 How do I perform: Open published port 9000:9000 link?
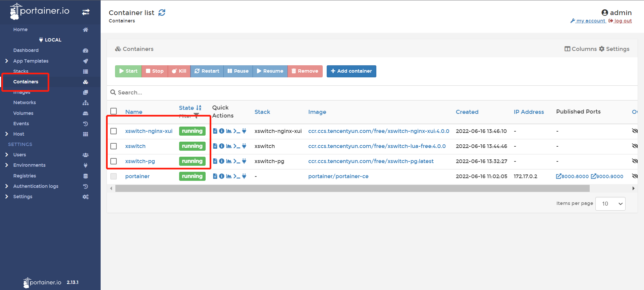coord(607,176)
